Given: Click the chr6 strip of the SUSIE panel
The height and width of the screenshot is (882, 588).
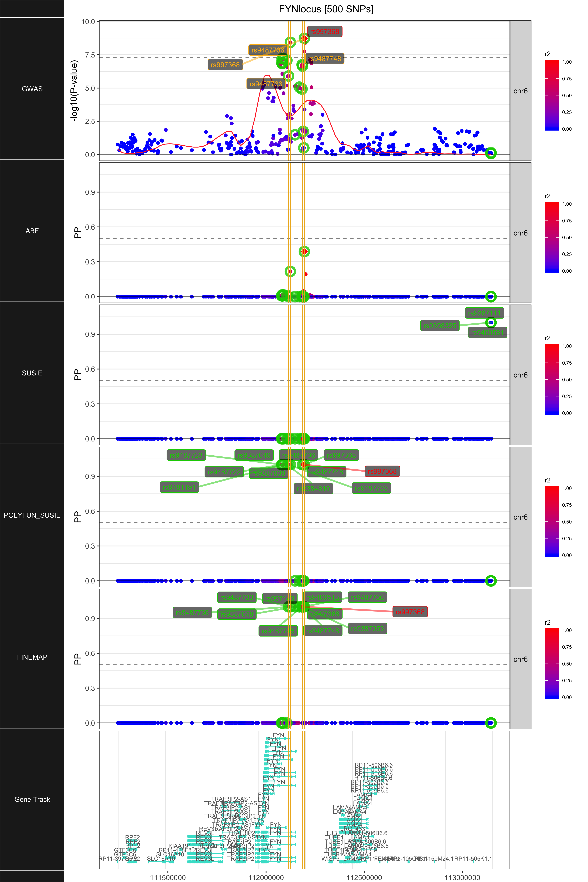Looking at the screenshot, I should pyautogui.click(x=521, y=375).
